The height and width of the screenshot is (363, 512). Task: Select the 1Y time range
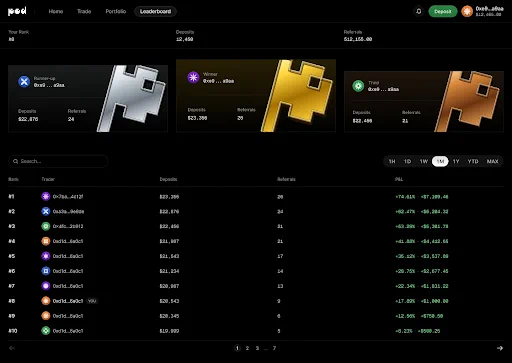pos(456,161)
